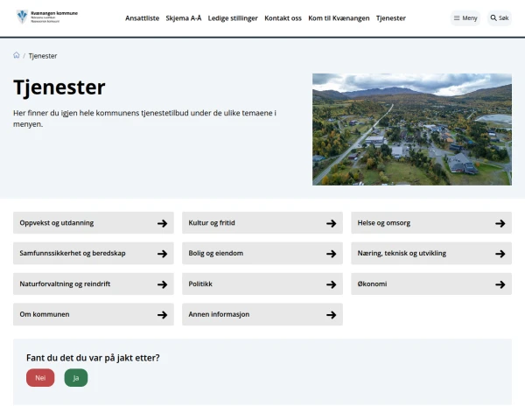Click the Tjenester breadcrumb text
525x420 pixels.
click(43, 56)
